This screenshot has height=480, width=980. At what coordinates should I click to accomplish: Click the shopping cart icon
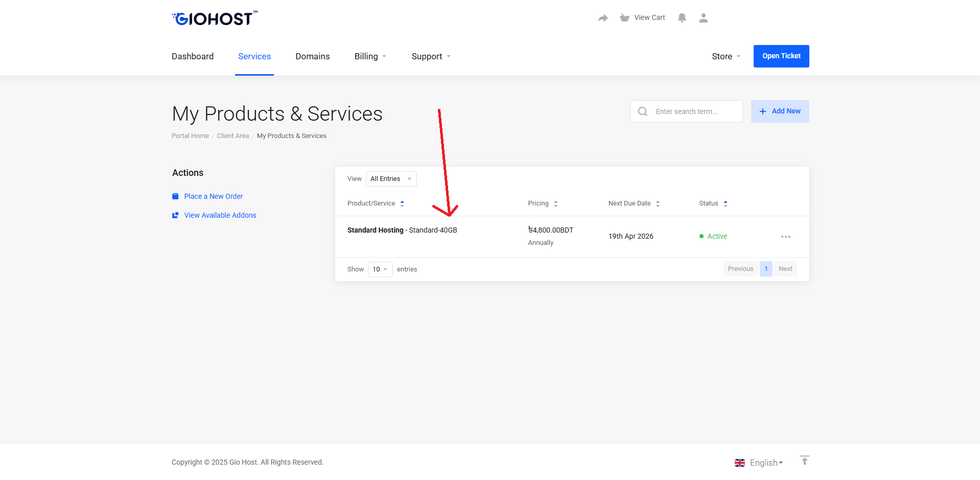coord(624,18)
